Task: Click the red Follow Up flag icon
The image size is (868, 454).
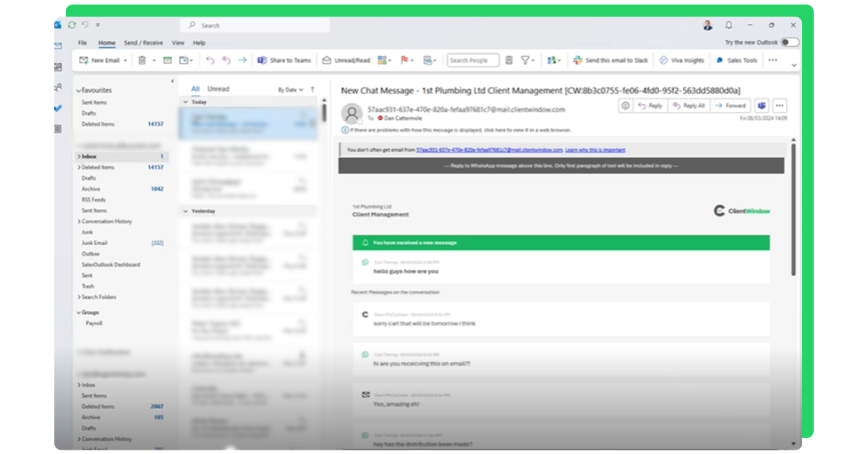Action: 404,61
